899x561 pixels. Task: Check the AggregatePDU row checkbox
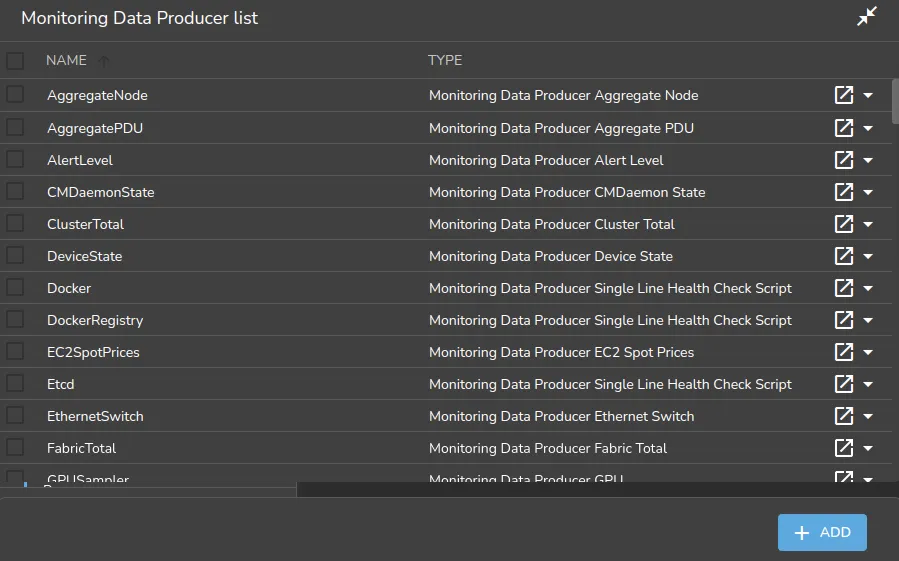coord(15,127)
